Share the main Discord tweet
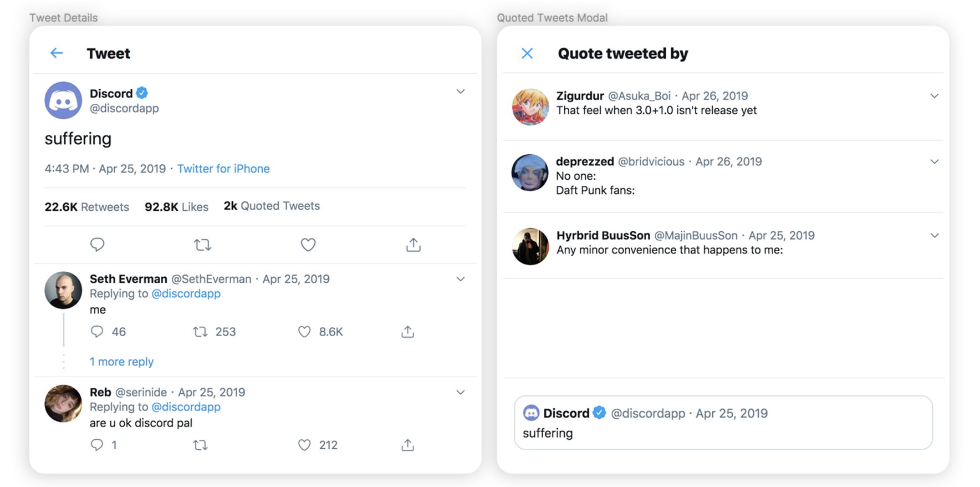 pos(414,245)
